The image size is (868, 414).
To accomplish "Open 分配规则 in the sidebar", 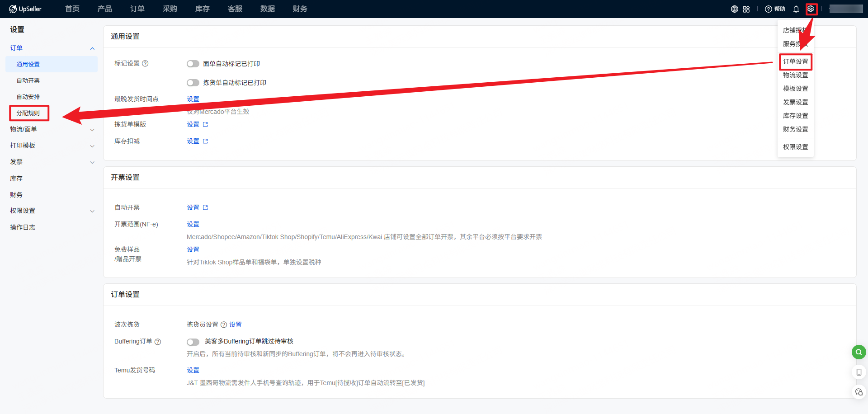I will pyautogui.click(x=28, y=113).
